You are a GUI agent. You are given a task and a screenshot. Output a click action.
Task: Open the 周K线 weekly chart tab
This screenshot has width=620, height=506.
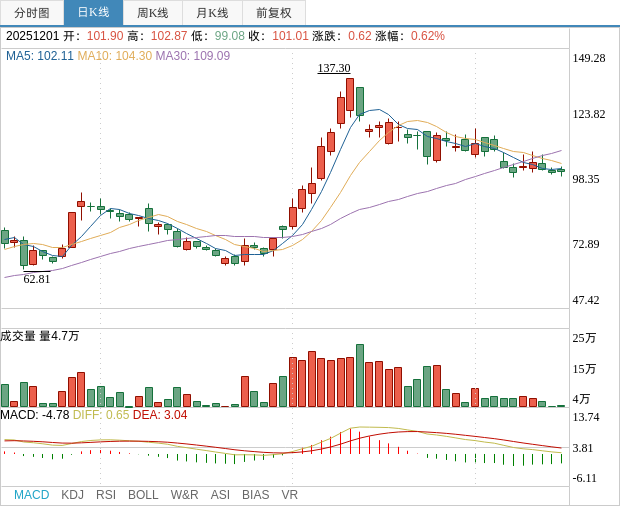pyautogui.click(x=153, y=13)
